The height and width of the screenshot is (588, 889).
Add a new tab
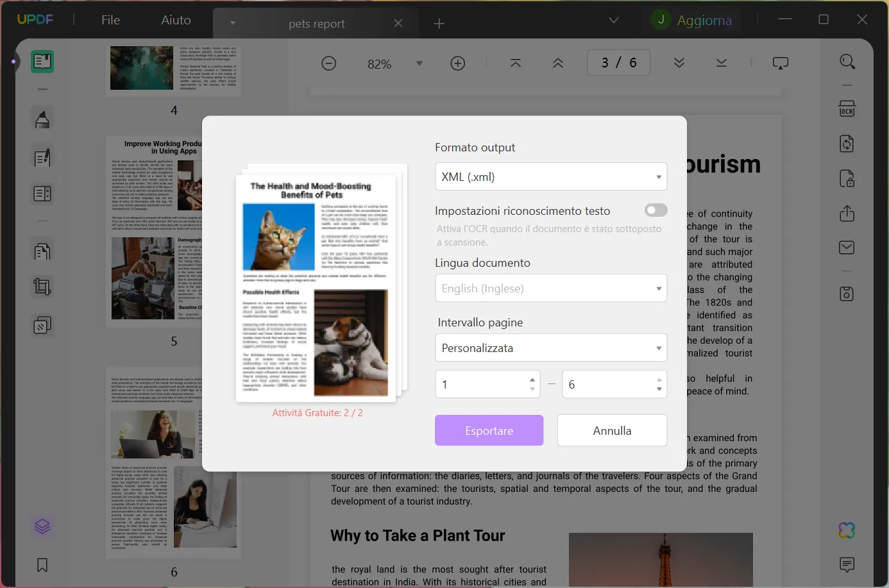click(439, 24)
